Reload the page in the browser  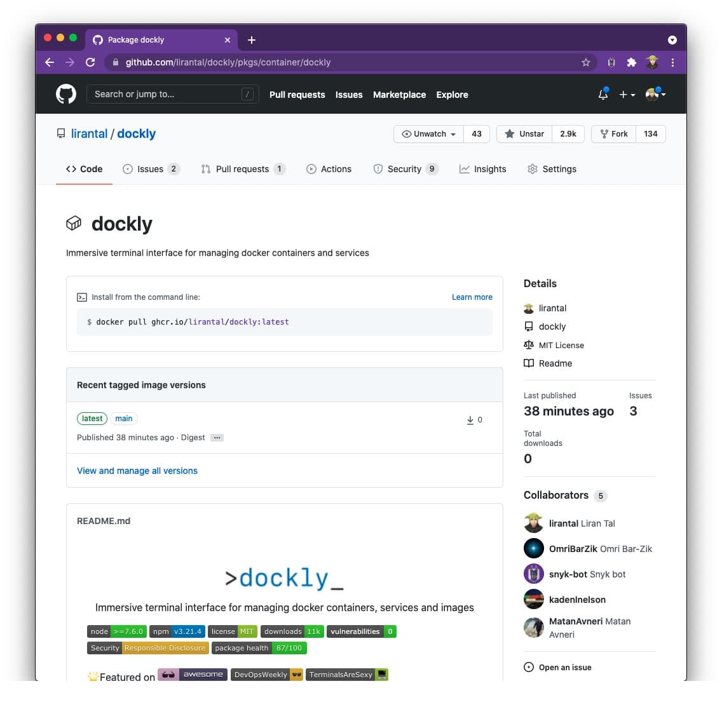pyautogui.click(x=90, y=62)
